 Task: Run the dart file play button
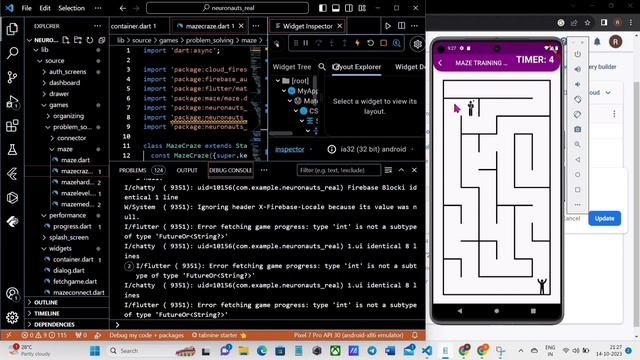point(388,26)
